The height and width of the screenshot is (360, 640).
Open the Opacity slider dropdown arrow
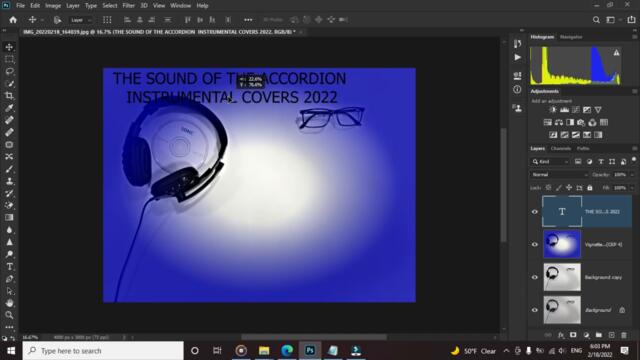(x=632, y=175)
